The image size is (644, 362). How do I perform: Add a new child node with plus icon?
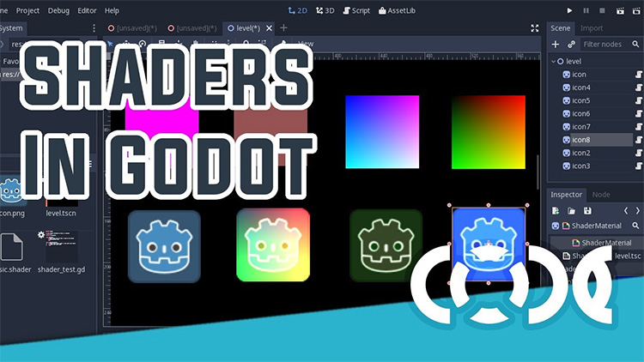pos(556,44)
